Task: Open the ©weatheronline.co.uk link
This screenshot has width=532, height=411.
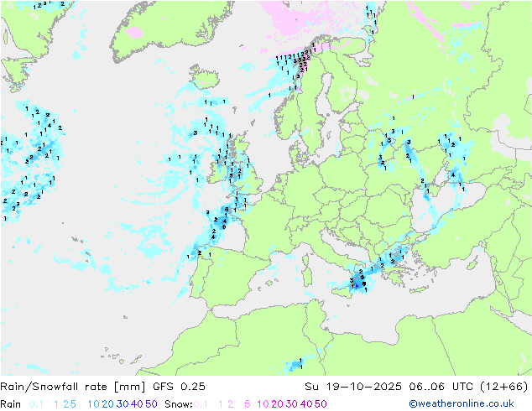Action: [x=462, y=403]
